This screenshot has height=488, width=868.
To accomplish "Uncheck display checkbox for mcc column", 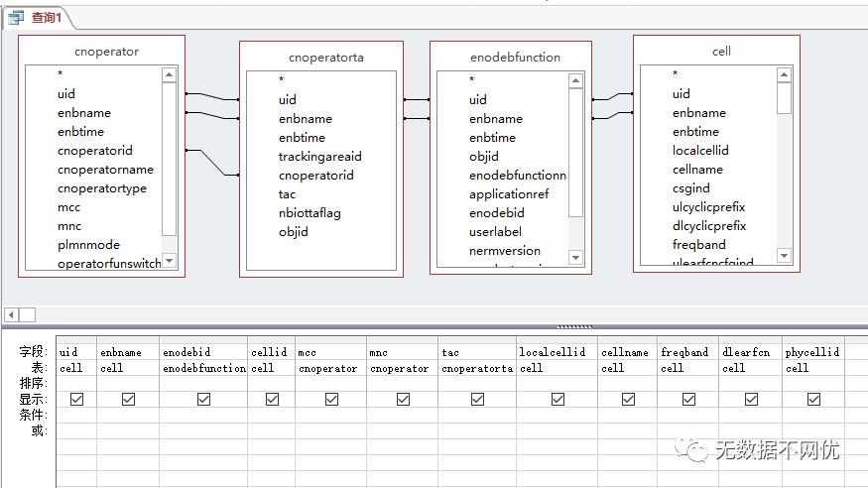I will [331, 399].
